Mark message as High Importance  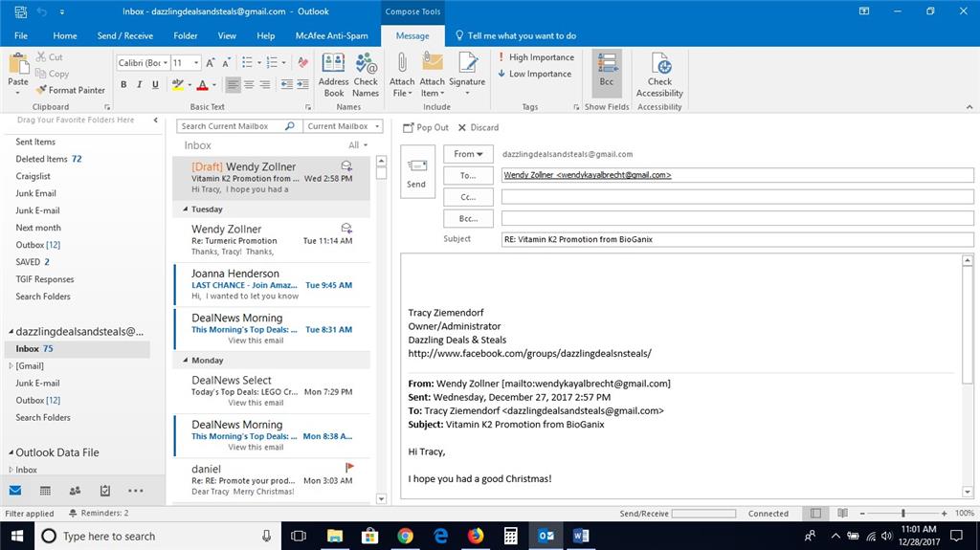tap(535, 57)
